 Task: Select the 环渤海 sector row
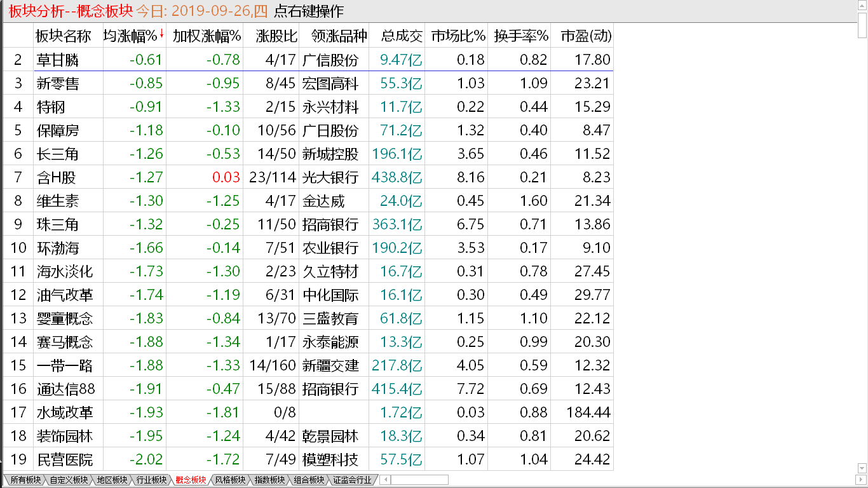(308, 248)
